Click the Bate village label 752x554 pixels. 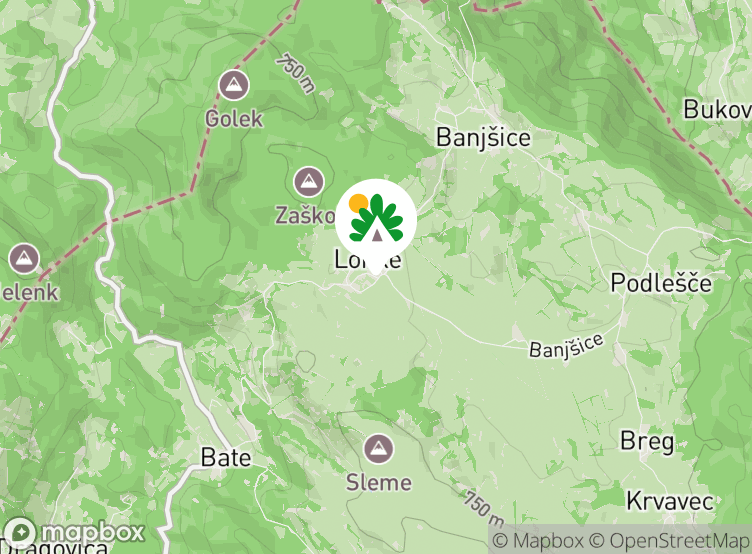click(226, 457)
